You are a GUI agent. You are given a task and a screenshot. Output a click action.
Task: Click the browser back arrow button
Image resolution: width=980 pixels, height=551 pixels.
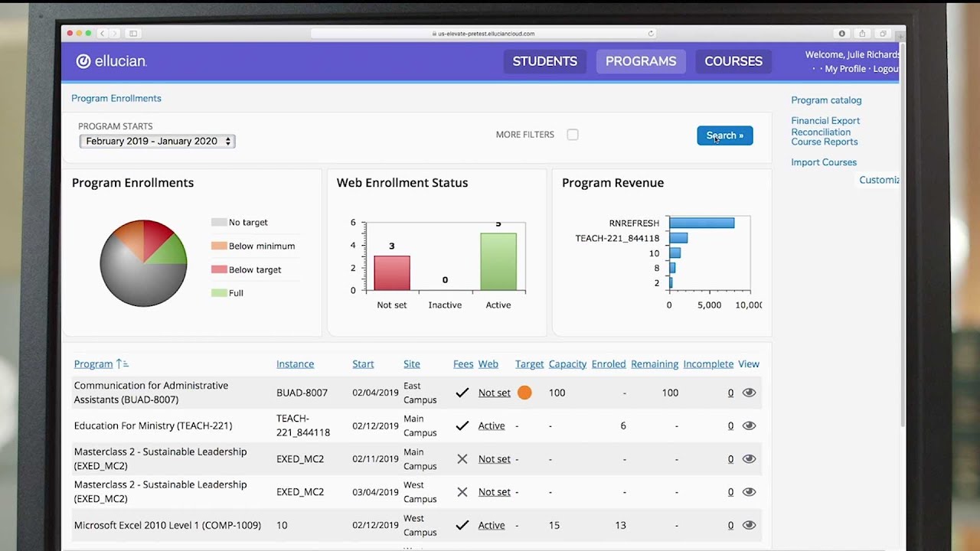pos(103,34)
